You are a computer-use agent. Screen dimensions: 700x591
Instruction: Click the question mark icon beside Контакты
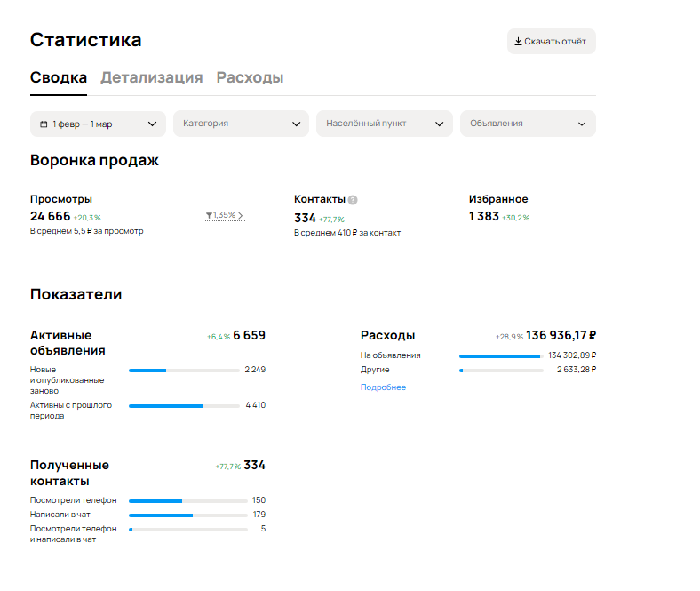[353, 200]
